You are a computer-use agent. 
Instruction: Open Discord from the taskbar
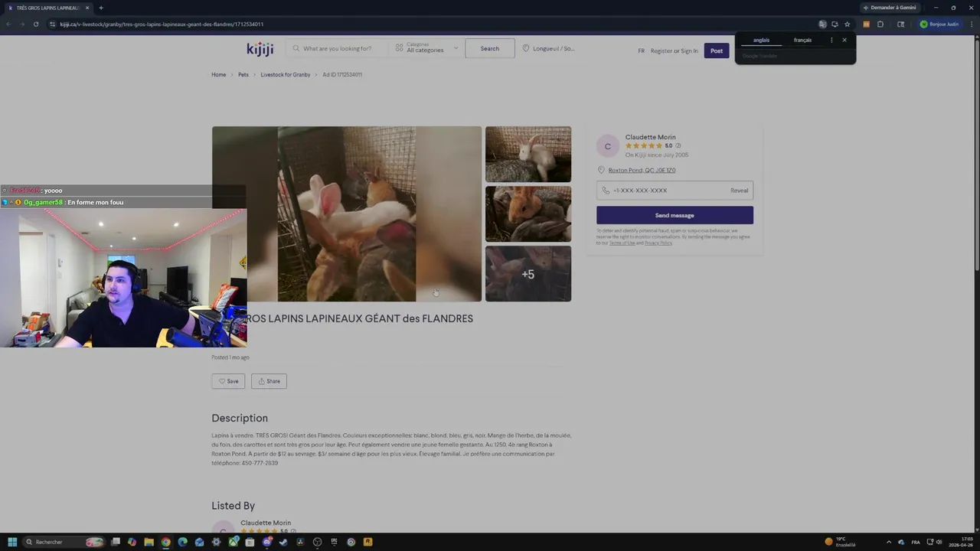pos(266,542)
